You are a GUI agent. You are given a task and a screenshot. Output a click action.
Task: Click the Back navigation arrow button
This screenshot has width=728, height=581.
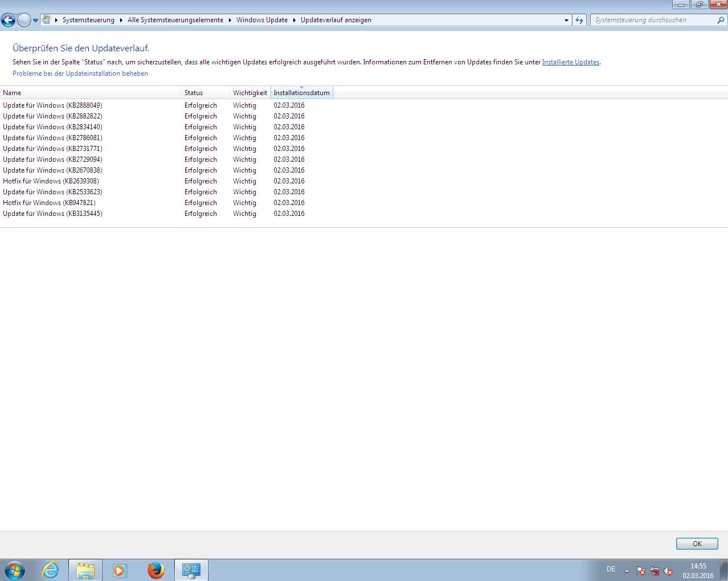(x=9, y=21)
